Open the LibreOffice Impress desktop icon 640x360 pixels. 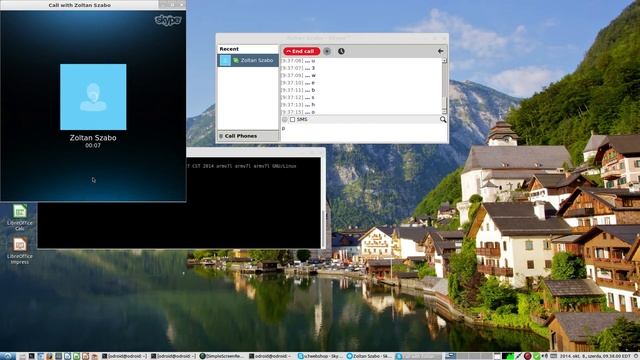pyautogui.click(x=20, y=251)
